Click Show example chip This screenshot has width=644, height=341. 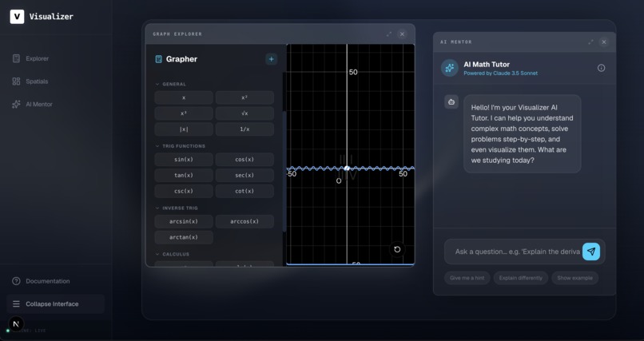pos(575,278)
